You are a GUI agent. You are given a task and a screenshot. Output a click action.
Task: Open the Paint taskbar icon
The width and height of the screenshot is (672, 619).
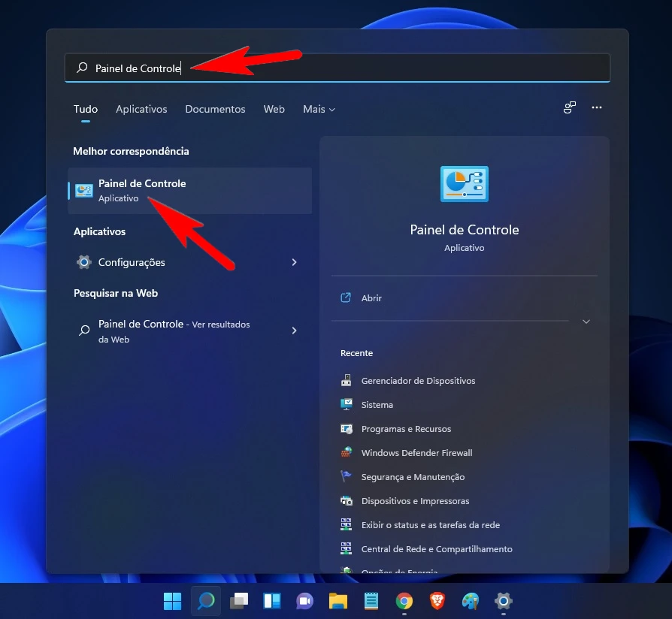pos(470,601)
